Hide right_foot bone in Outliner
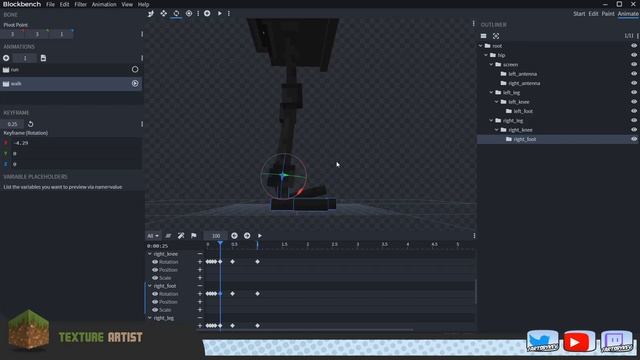 [633, 139]
